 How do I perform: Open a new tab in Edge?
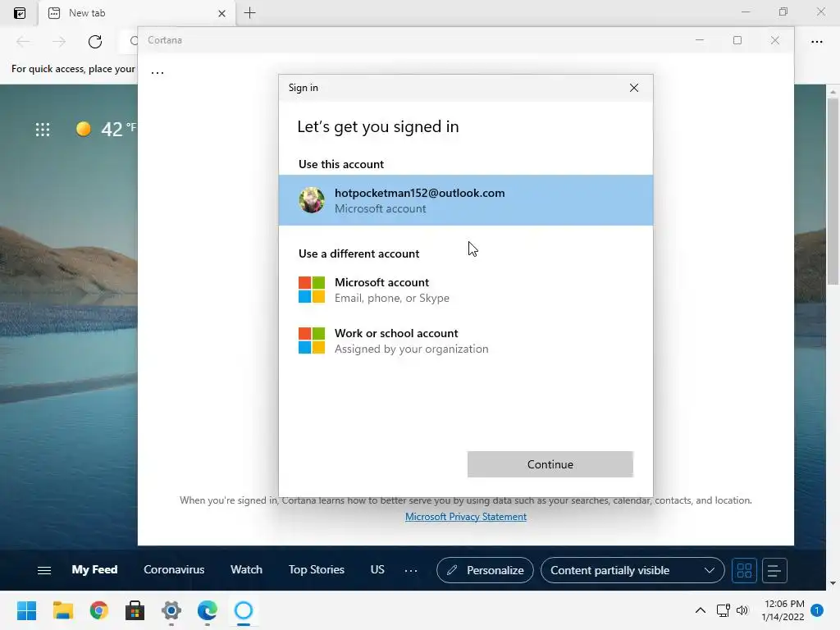click(249, 13)
